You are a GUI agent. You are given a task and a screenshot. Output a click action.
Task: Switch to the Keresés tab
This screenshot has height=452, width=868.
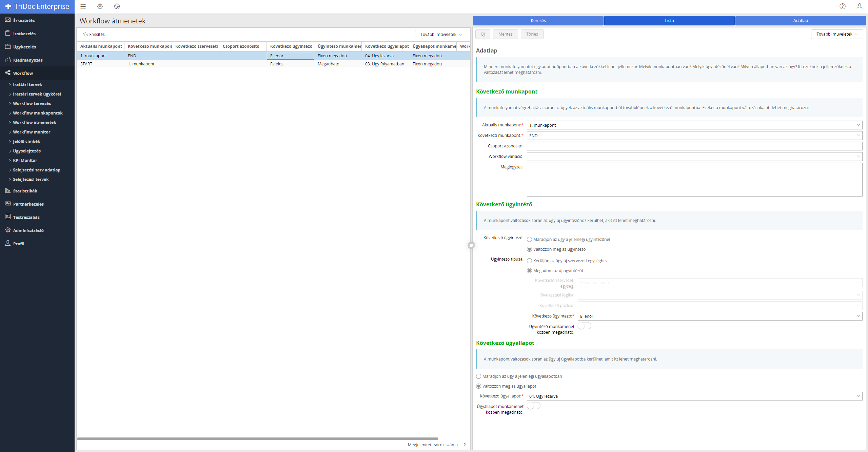point(538,21)
